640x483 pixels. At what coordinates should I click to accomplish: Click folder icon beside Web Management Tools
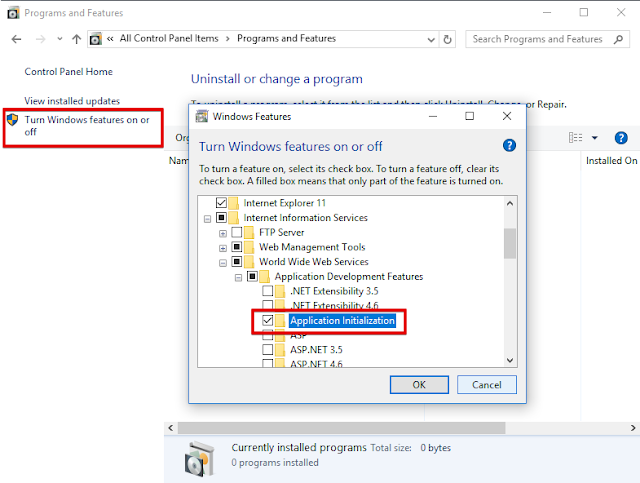tap(249, 247)
